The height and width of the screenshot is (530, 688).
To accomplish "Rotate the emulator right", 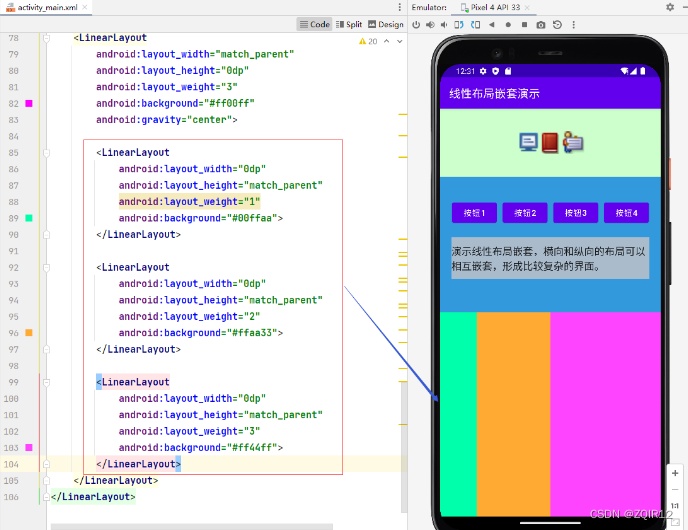I will click(475, 25).
